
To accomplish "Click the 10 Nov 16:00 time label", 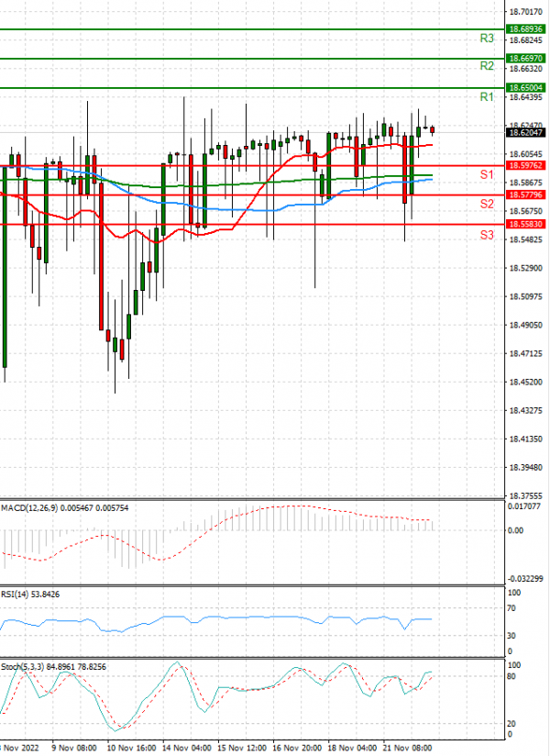I will click(x=131, y=748).
